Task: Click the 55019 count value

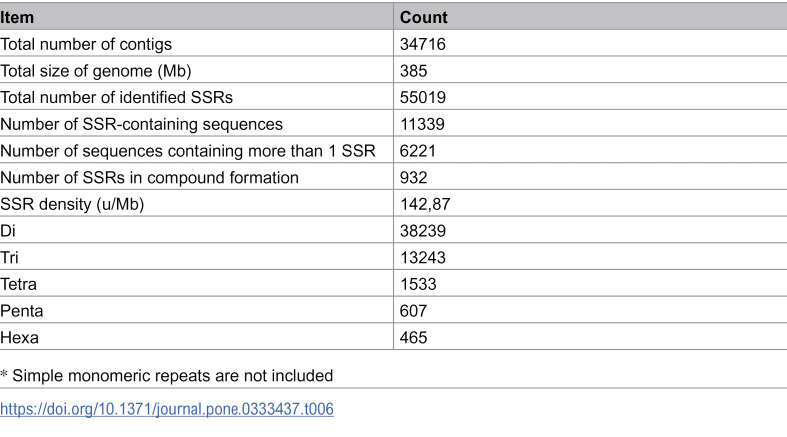Action: pyautogui.click(x=423, y=97)
